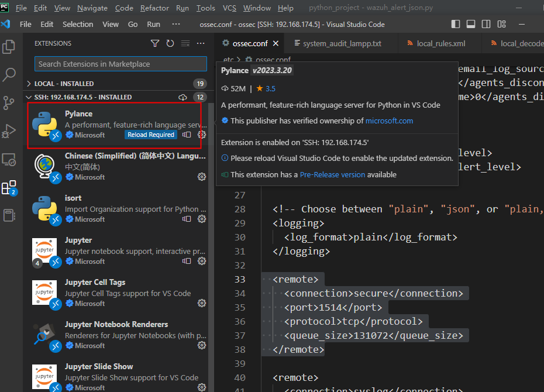Viewport: 544px width, 392px height.
Task: Open VS Code View menu
Action: 111,25
